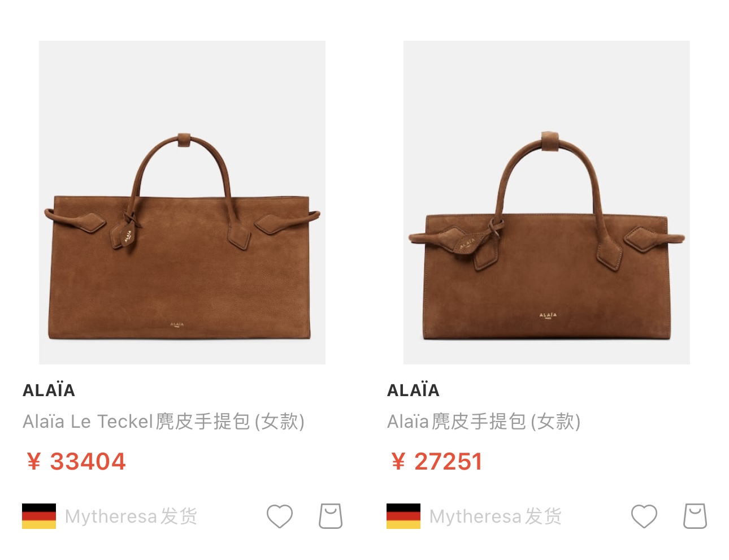This screenshot has height=560, width=729.
Task: Favorite the ¥27251 Alaïa suede handbag with heart icon
Action: coord(644,516)
